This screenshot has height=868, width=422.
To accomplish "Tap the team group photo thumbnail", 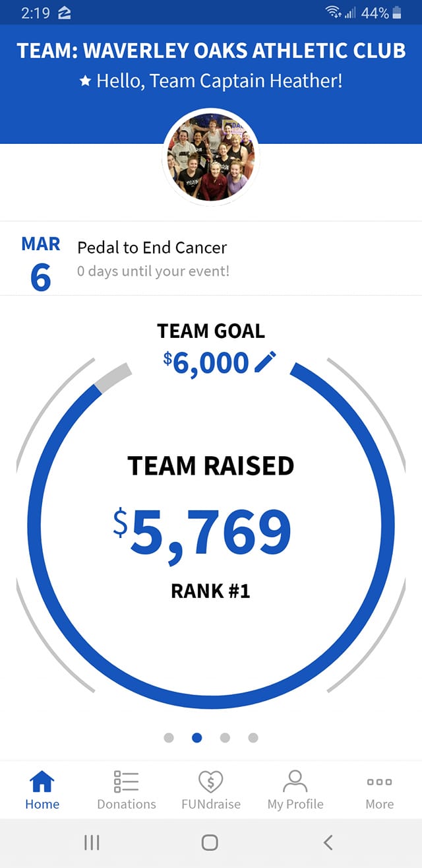I will pos(211,156).
